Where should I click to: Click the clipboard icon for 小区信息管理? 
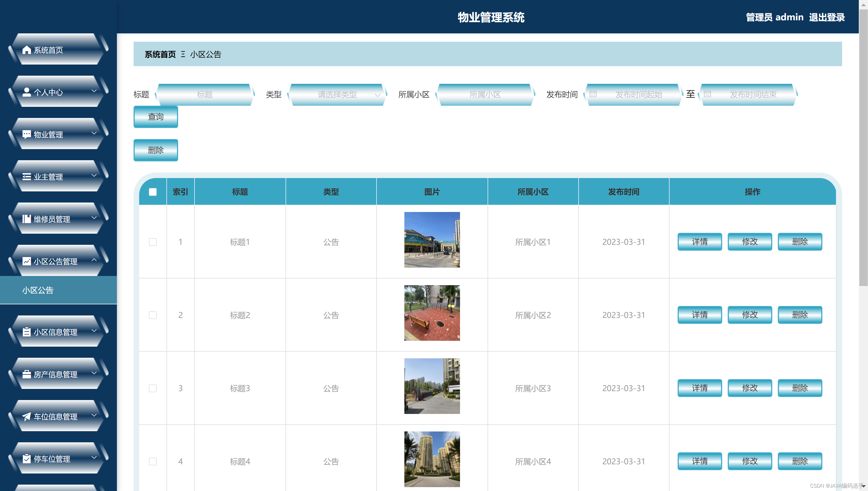[x=27, y=332]
